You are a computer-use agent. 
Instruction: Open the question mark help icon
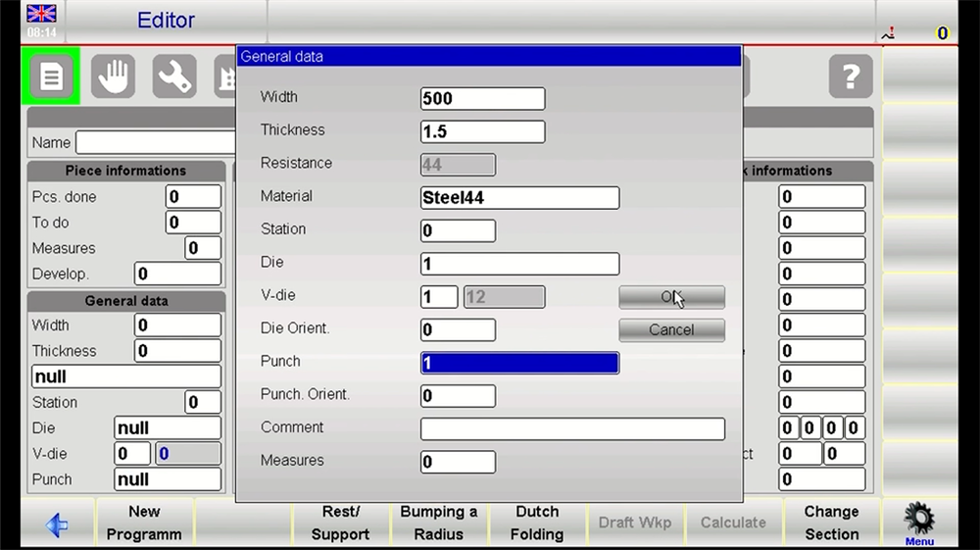(x=850, y=76)
